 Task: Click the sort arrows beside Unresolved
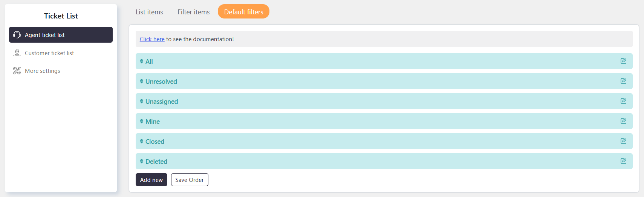(142, 81)
